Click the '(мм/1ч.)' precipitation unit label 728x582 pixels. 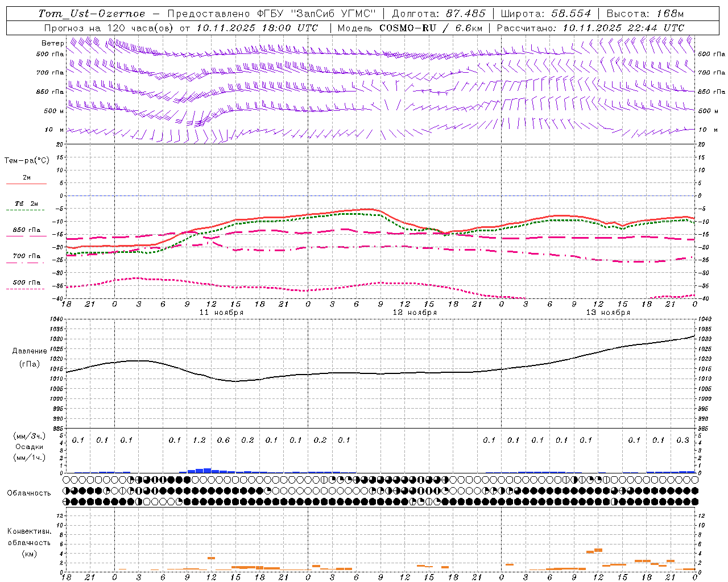pos(29,458)
